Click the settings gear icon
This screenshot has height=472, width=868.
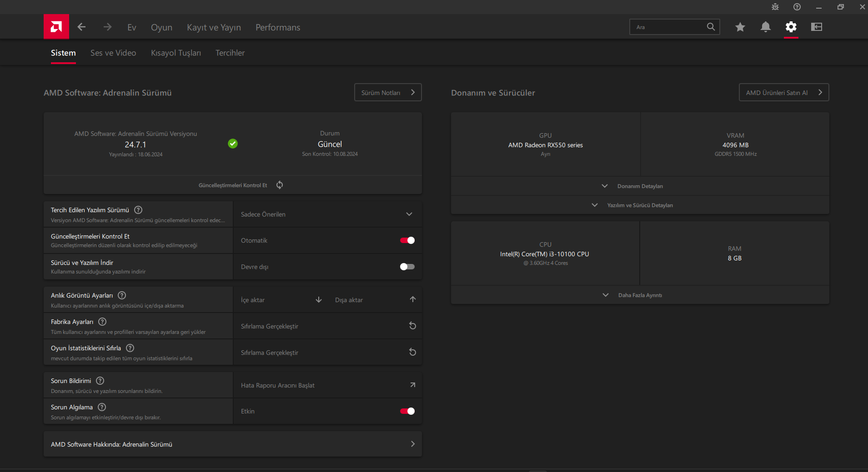point(791,27)
